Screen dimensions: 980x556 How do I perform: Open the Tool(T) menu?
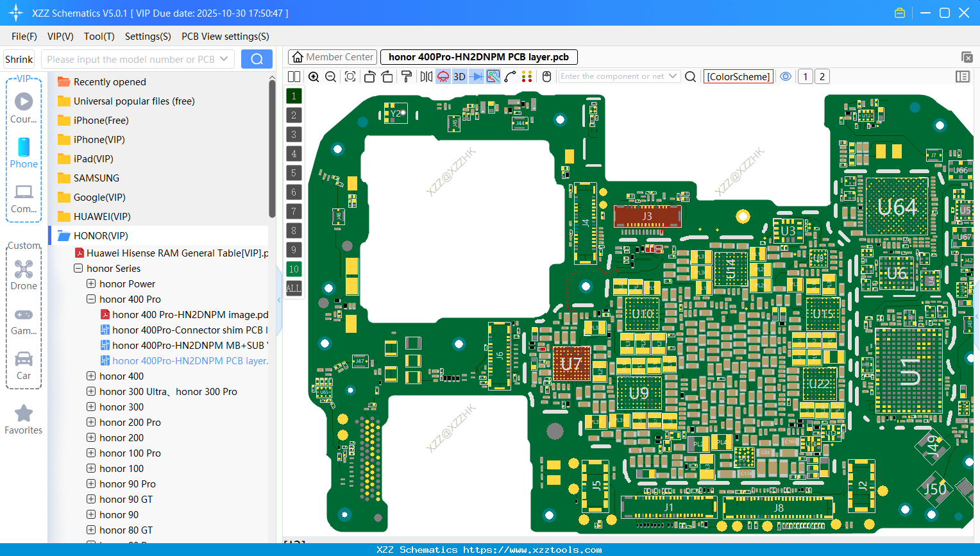[99, 37]
